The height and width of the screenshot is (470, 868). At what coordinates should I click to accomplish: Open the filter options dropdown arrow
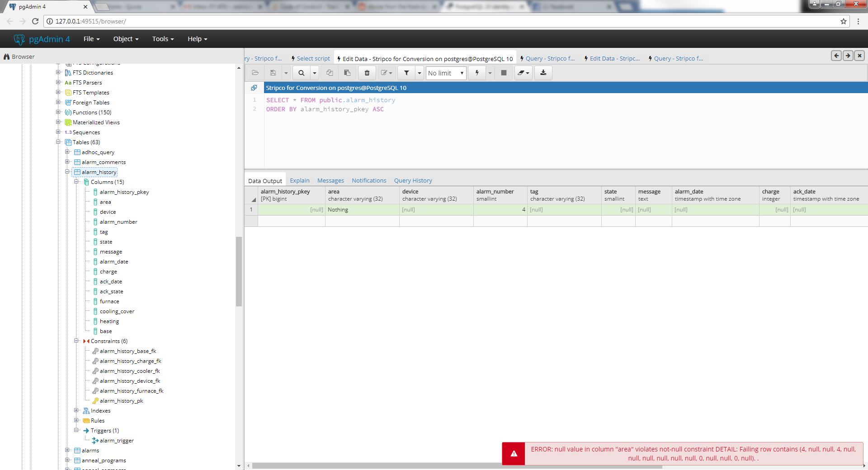tap(420, 73)
